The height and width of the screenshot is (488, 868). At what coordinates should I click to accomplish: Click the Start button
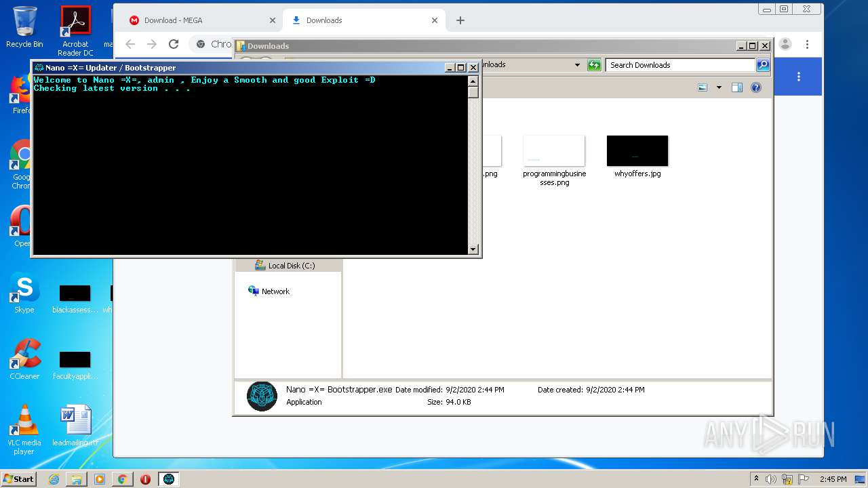tap(18, 479)
